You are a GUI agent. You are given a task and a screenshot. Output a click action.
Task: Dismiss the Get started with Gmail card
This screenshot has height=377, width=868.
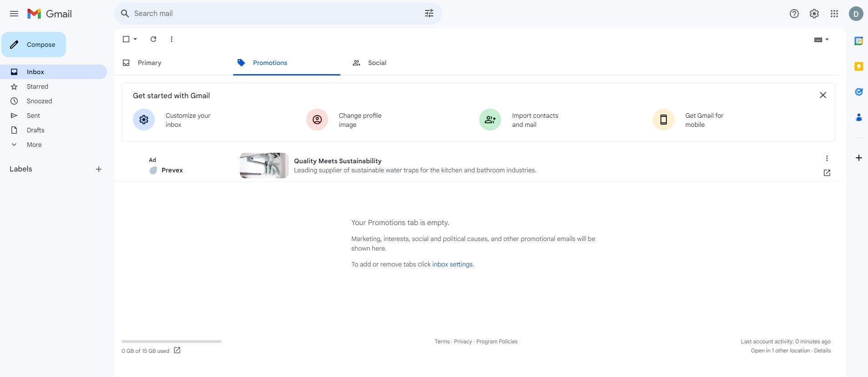coord(823,95)
